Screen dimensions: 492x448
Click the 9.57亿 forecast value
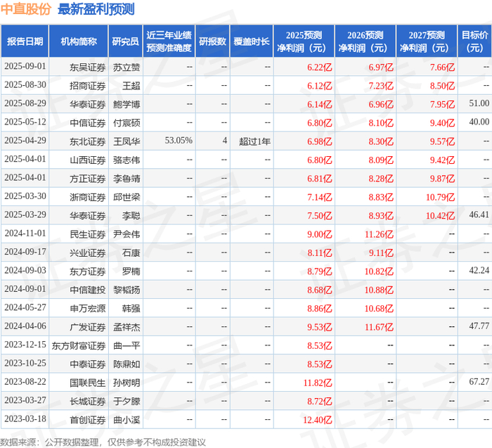click(x=442, y=141)
